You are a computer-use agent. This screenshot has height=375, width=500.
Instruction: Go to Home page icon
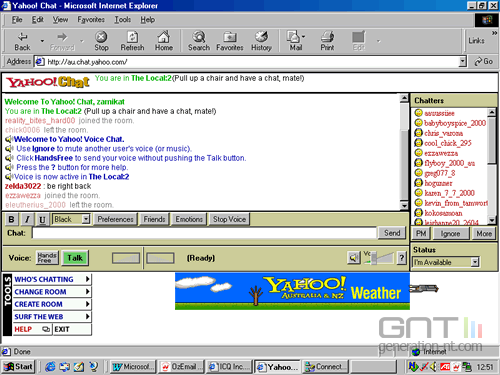(x=164, y=41)
